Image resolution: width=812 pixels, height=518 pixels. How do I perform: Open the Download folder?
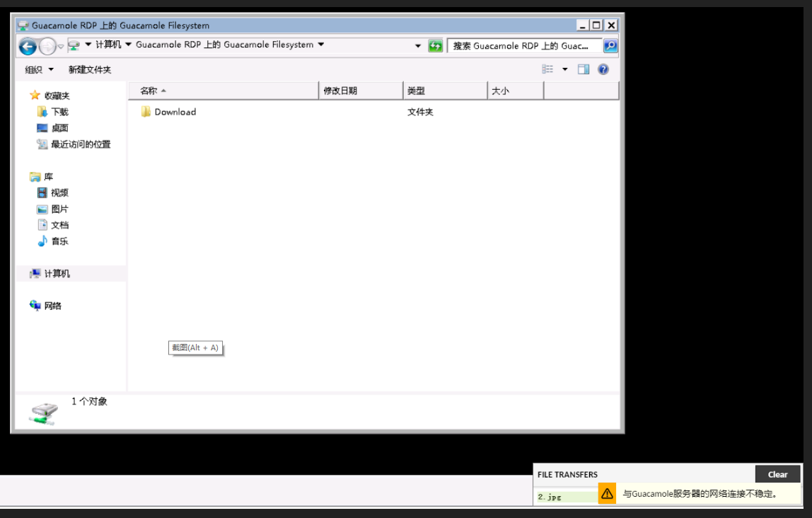(175, 111)
